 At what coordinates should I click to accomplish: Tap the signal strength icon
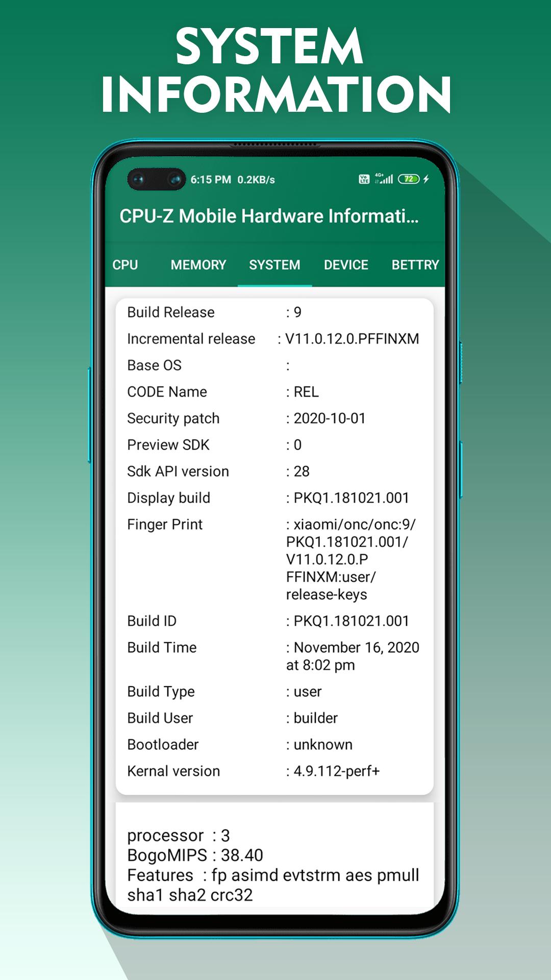pyautogui.click(x=384, y=179)
